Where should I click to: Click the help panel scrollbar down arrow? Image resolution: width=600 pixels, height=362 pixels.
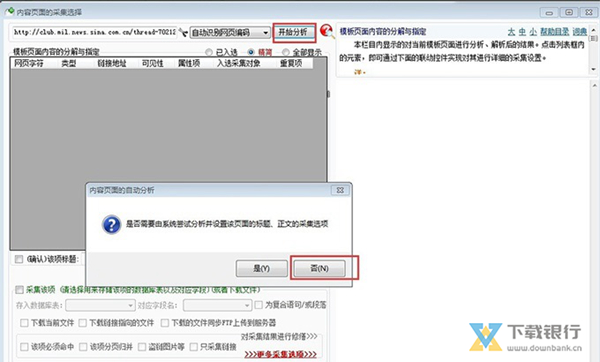pos(593,69)
